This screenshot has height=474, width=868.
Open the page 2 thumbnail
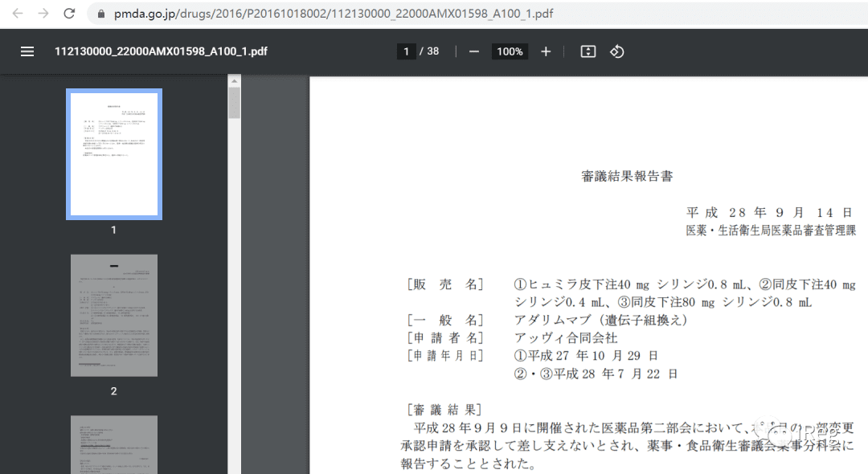pos(114,315)
